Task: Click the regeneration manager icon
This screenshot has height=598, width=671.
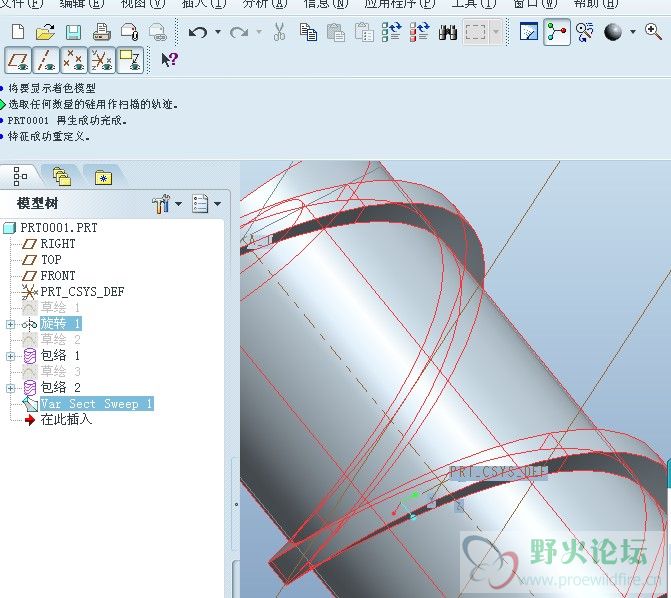Action: click(x=420, y=32)
